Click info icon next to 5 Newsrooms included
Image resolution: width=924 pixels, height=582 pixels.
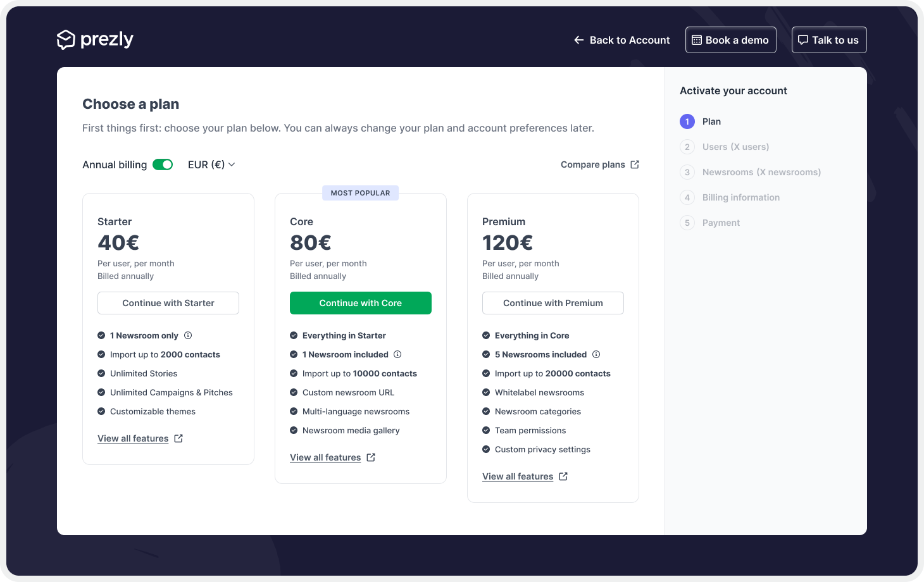[x=596, y=354]
